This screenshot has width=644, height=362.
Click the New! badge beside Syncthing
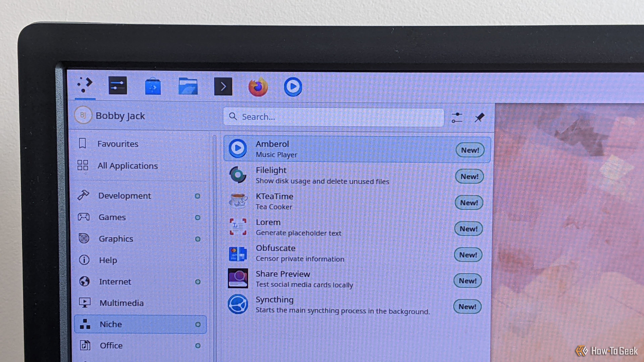[x=468, y=307]
